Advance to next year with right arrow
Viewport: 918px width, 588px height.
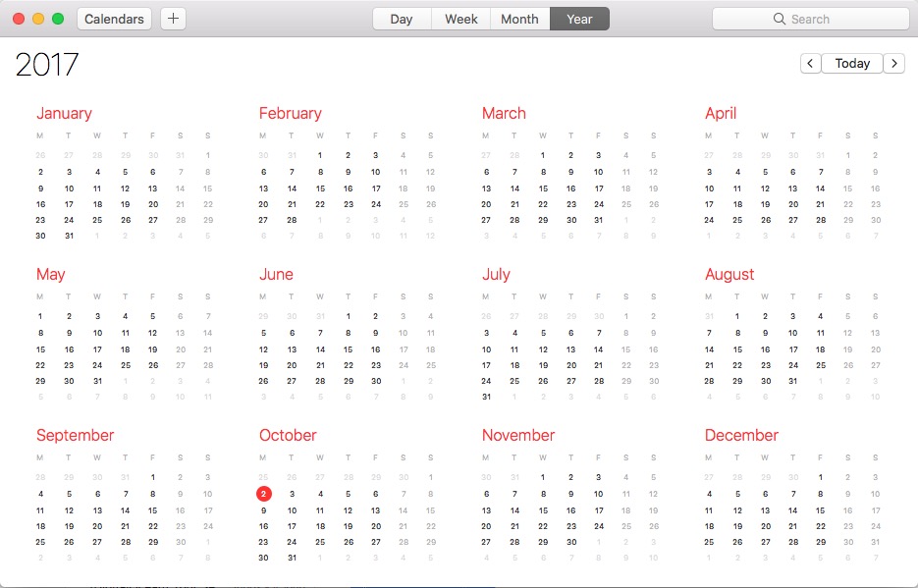point(893,63)
